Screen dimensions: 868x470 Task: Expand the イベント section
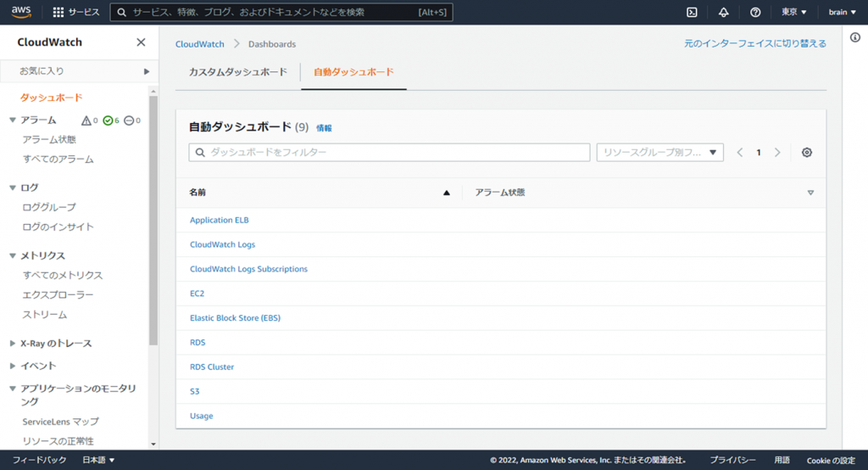[x=12, y=366]
